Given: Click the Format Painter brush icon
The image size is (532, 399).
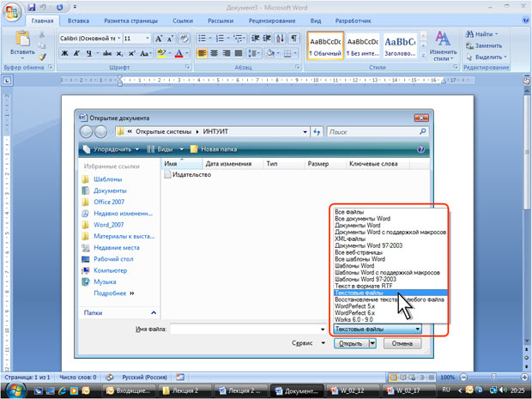Looking at the screenshot, I should pos(42,57).
